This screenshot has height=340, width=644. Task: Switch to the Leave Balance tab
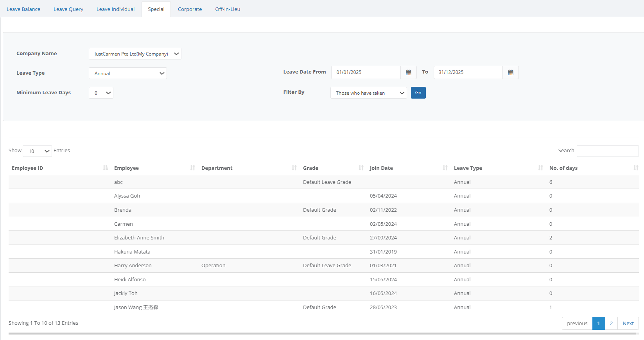pos(23,9)
